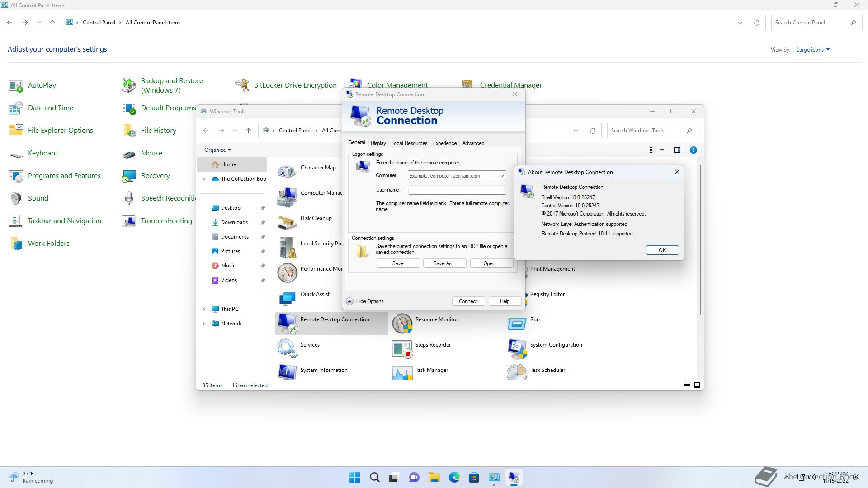Click Save connection settings button
Image resolution: width=868 pixels, height=488 pixels.
coord(398,263)
